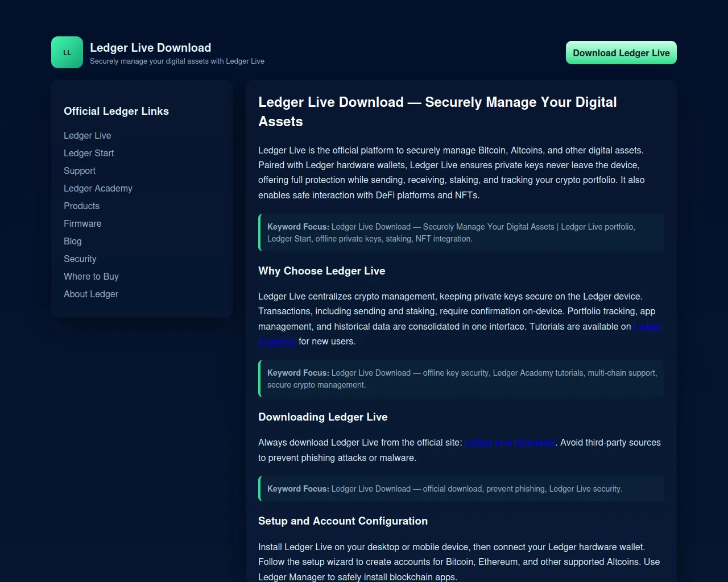Visit the Blog sidebar link
This screenshot has width=728, height=582.
[73, 241]
